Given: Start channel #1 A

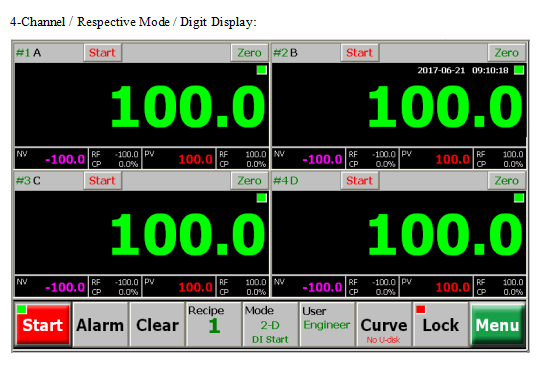Looking at the screenshot, I should tap(102, 53).
